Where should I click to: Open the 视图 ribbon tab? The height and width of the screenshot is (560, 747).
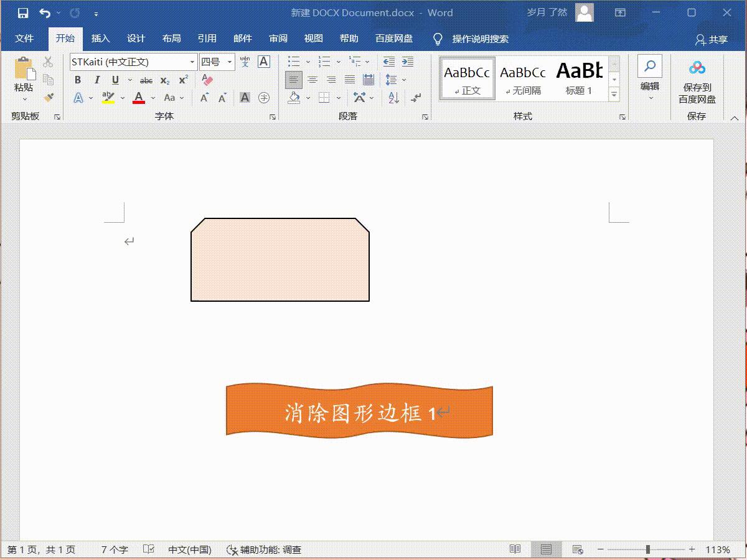(x=313, y=38)
